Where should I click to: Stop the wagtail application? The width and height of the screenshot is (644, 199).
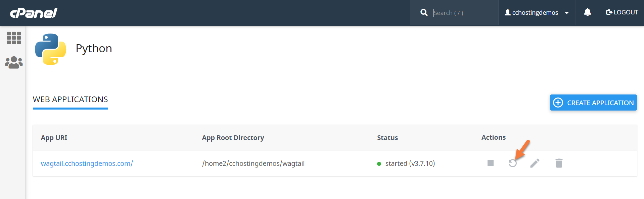[490, 163]
